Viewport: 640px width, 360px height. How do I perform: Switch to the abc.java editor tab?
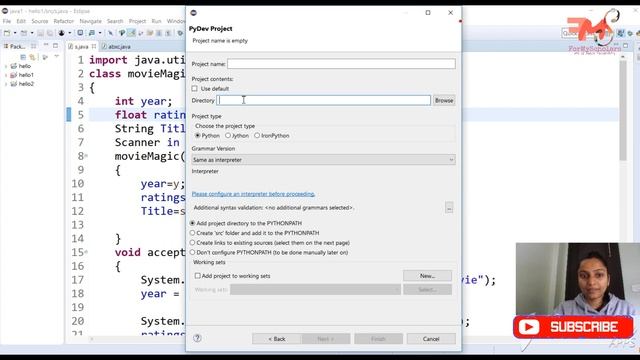coord(117,47)
